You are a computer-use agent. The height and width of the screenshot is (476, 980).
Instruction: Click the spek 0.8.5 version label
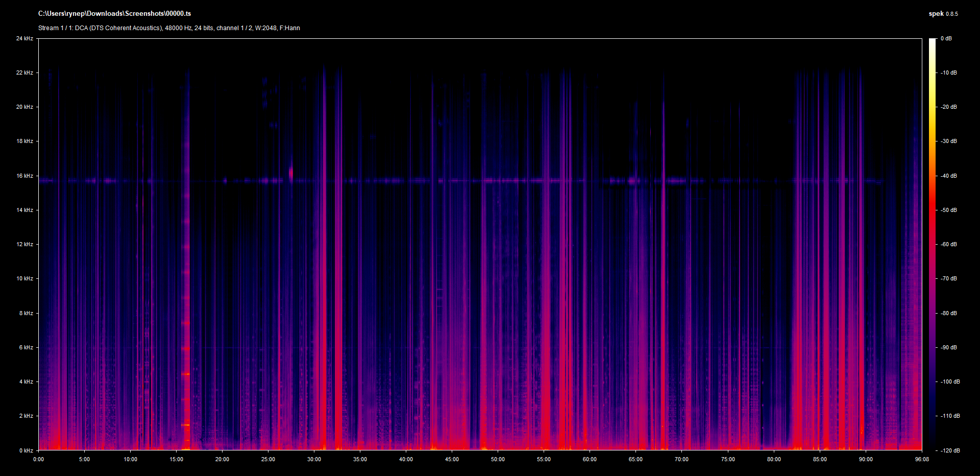(x=943, y=14)
